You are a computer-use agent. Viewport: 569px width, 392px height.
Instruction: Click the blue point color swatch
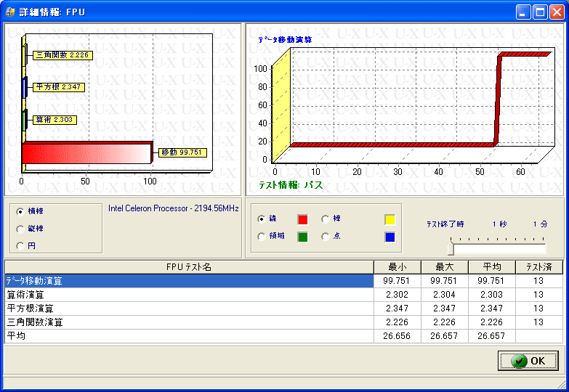(390, 236)
